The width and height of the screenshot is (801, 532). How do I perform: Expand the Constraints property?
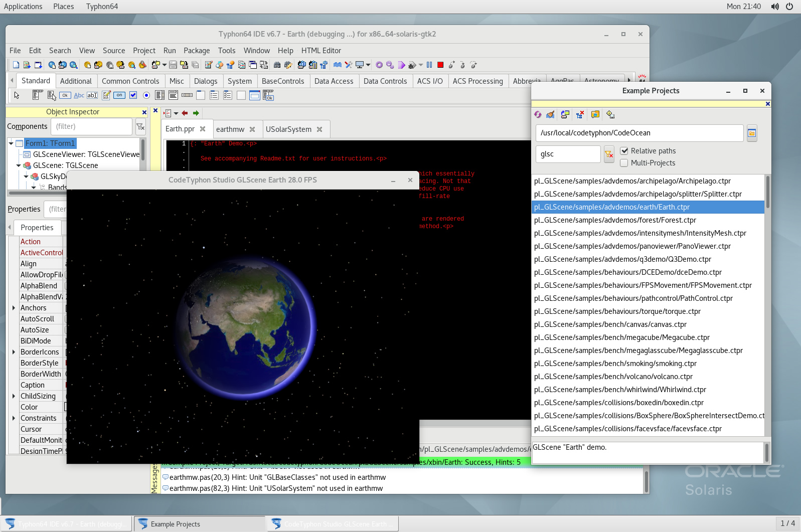click(14, 418)
